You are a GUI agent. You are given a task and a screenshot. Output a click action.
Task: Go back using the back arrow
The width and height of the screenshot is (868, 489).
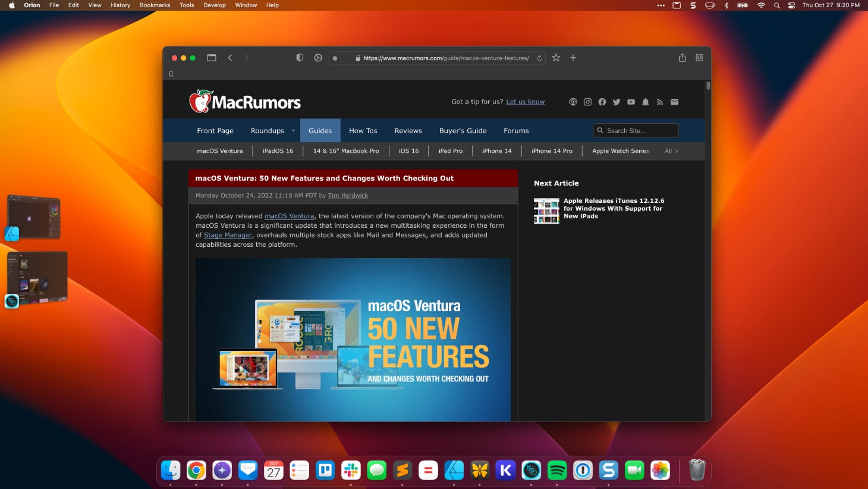point(230,58)
